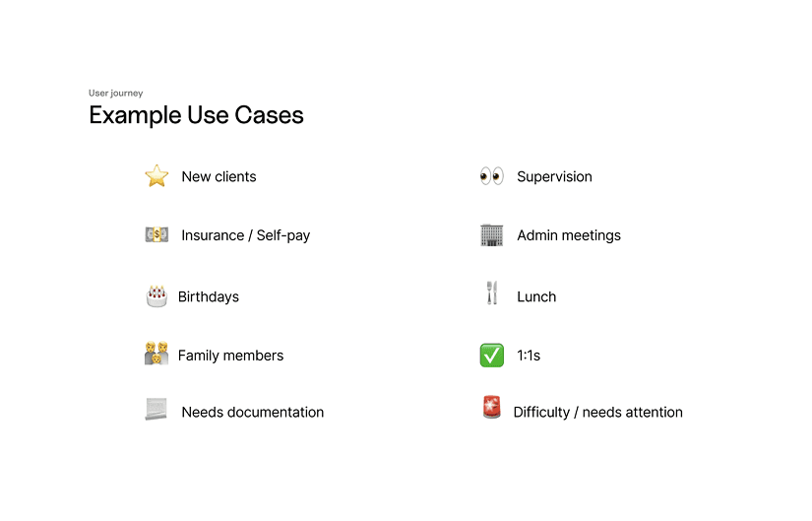Click the Difficulty / needs attention text
The image size is (812, 521).
597,412
